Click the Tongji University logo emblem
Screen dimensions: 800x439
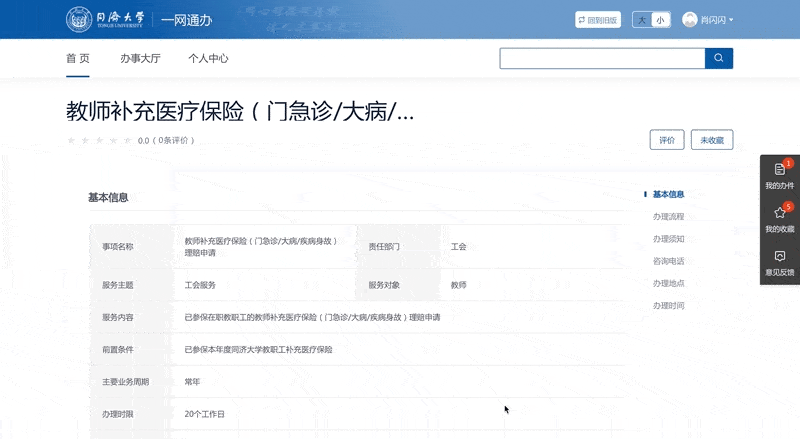79,19
